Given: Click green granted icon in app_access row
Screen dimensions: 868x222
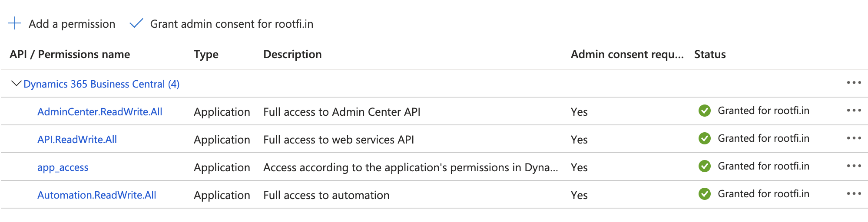Looking at the screenshot, I should (705, 166).
